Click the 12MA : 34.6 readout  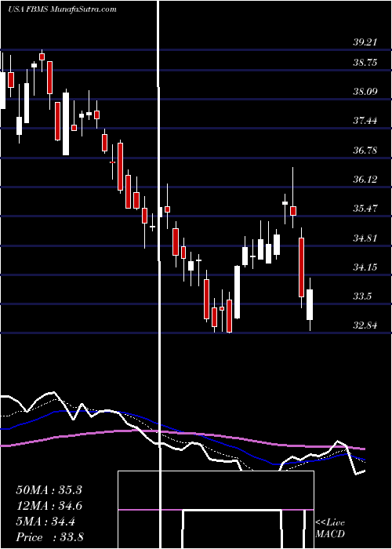point(49,507)
